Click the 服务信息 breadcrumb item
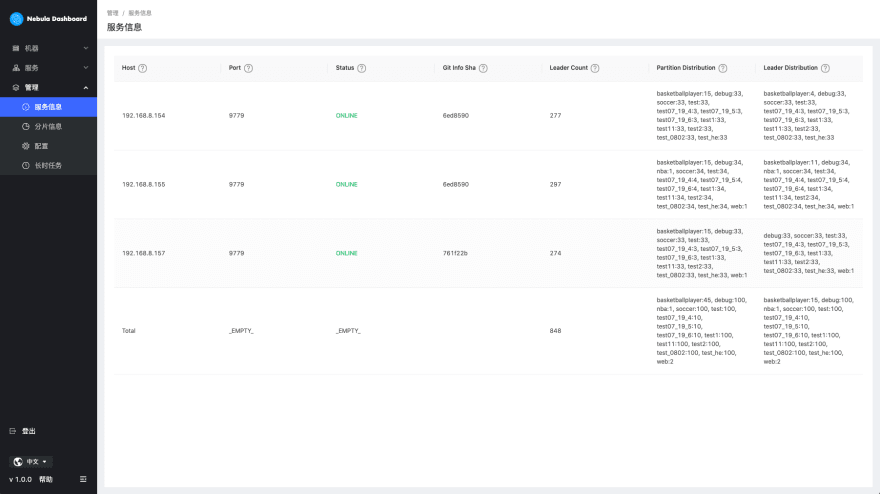Image resolution: width=880 pixels, height=494 pixels. click(x=140, y=13)
